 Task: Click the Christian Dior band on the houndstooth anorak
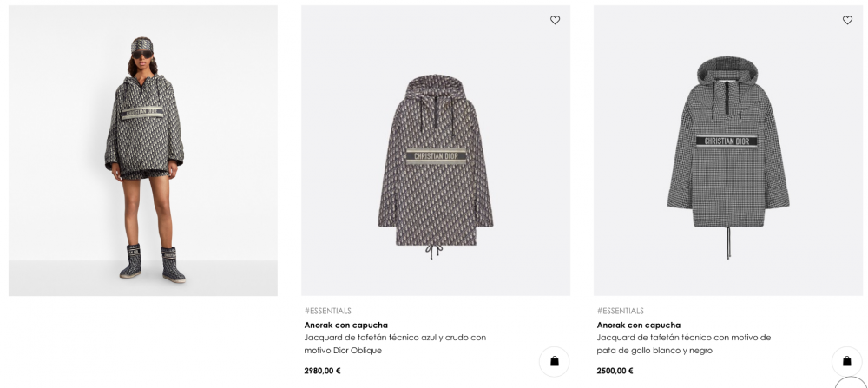[727, 141]
